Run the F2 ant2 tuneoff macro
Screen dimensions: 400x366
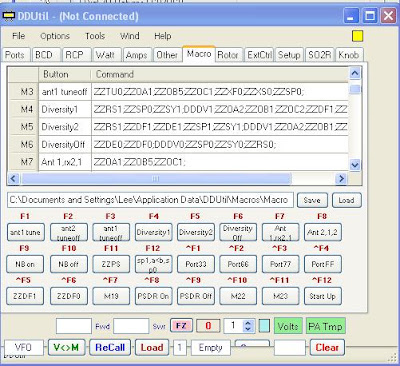[69, 232]
